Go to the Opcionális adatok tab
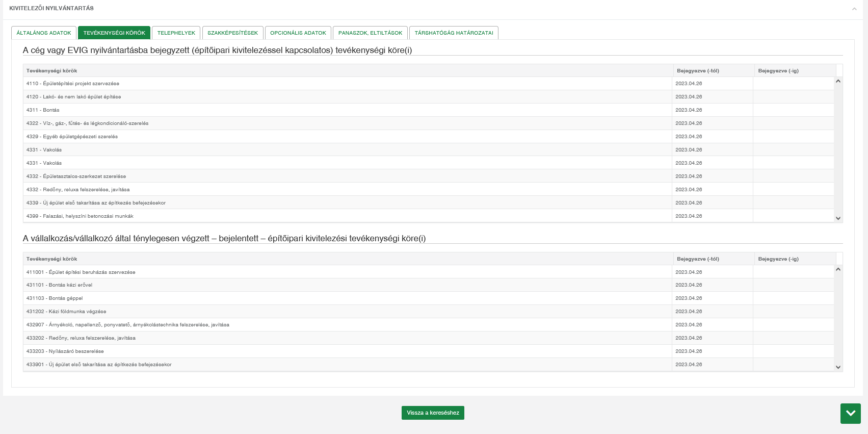Viewport: 868px width, 434px height. coord(298,33)
